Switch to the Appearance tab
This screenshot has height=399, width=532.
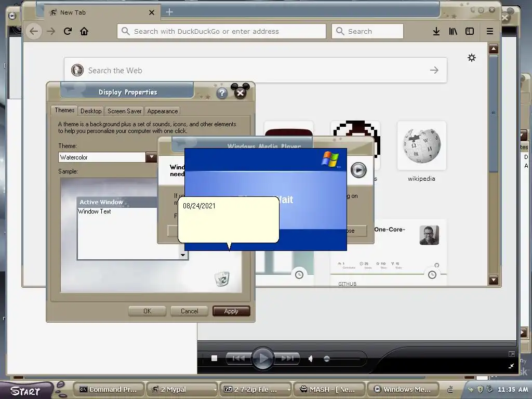click(x=162, y=111)
